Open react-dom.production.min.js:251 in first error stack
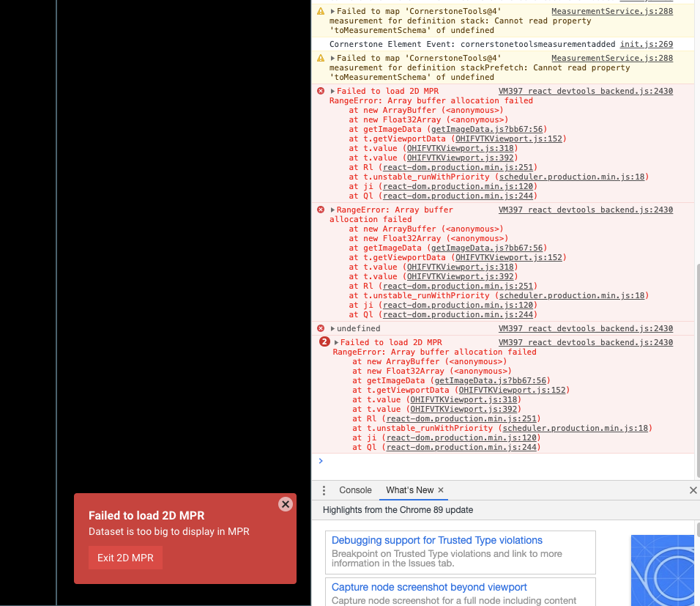 458,167
